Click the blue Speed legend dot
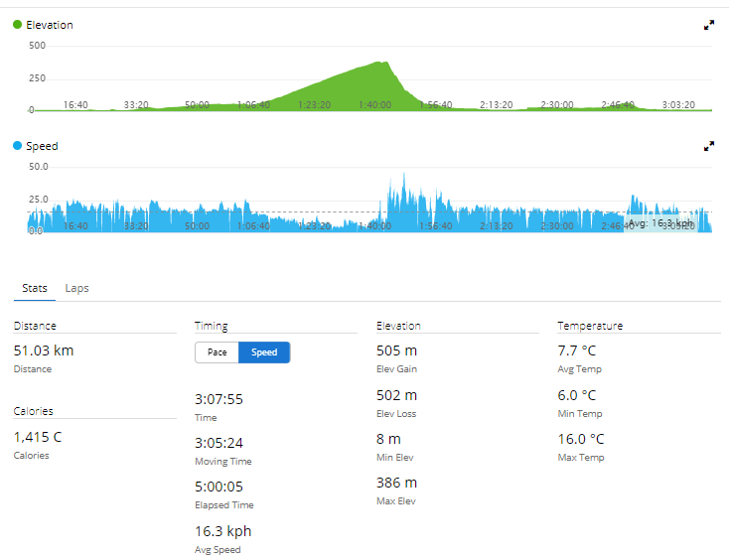Screen dimensions: 729x560 click(x=18, y=146)
